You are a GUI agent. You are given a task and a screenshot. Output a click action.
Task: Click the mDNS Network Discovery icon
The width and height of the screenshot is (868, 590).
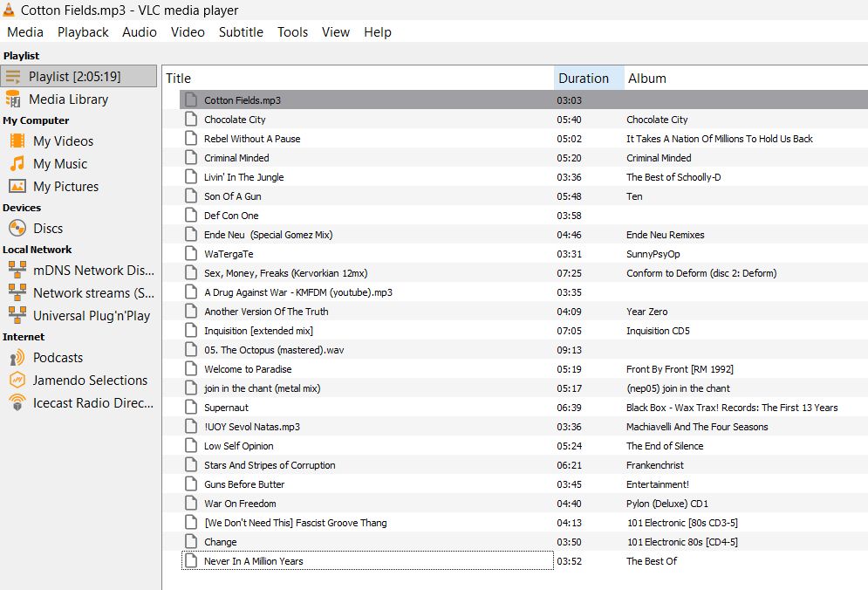(x=17, y=270)
